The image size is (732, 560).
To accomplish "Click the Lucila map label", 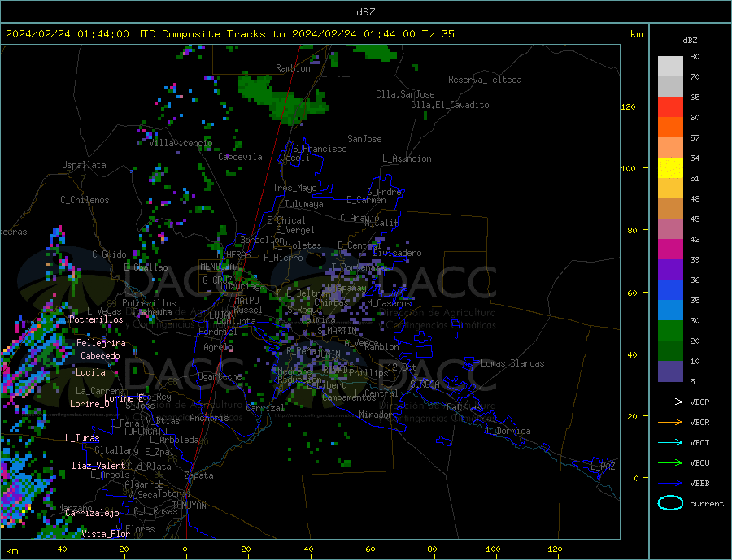I will coord(90,372).
